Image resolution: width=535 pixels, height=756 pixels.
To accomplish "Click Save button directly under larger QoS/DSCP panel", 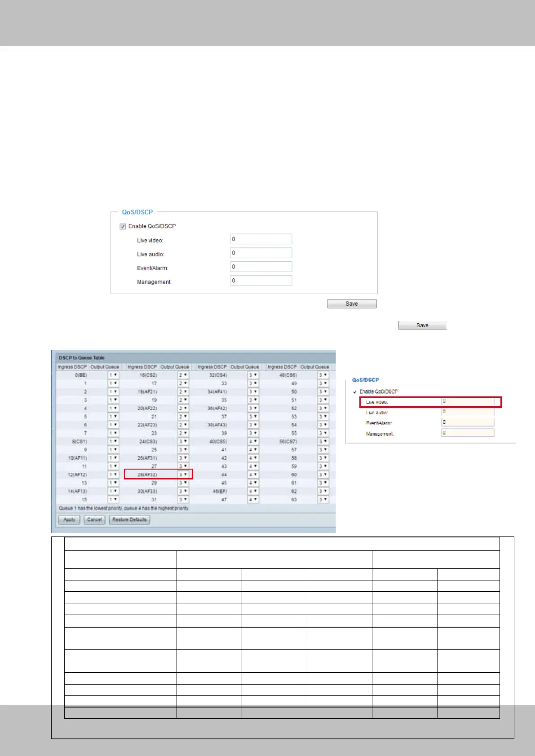I will tap(352, 304).
